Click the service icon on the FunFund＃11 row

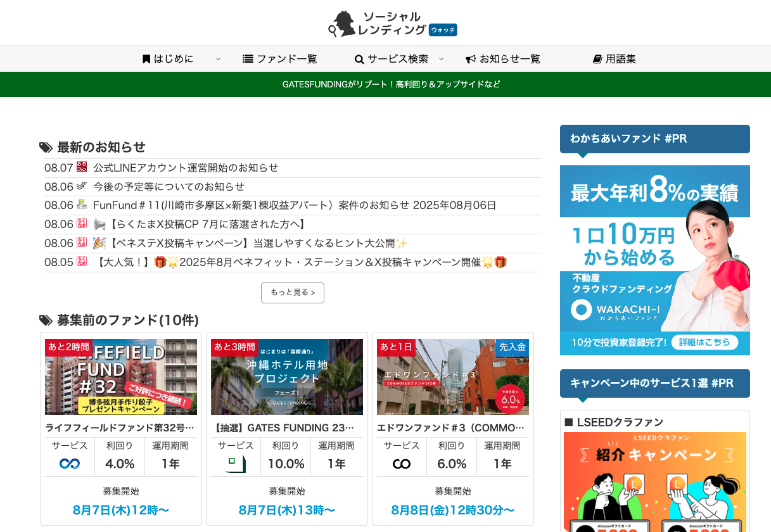pyautogui.click(x=82, y=205)
